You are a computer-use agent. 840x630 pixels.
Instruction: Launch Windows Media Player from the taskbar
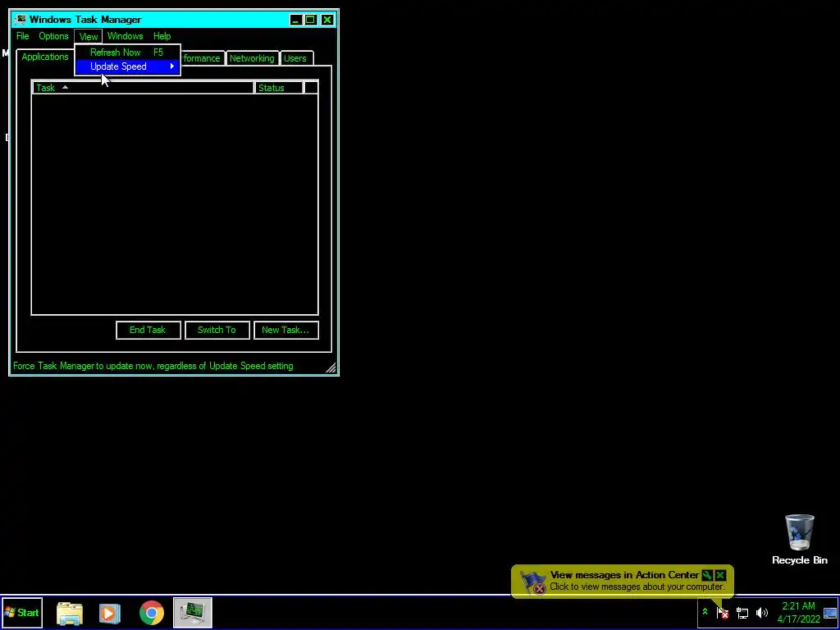coord(109,614)
